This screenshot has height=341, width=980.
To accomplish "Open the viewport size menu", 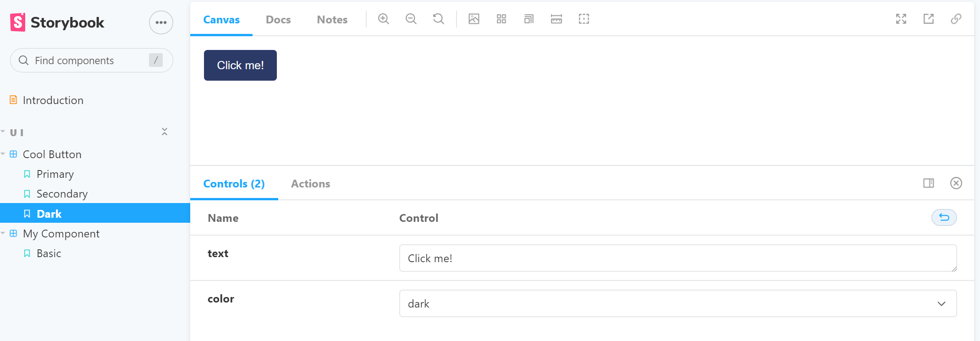I will [x=529, y=19].
